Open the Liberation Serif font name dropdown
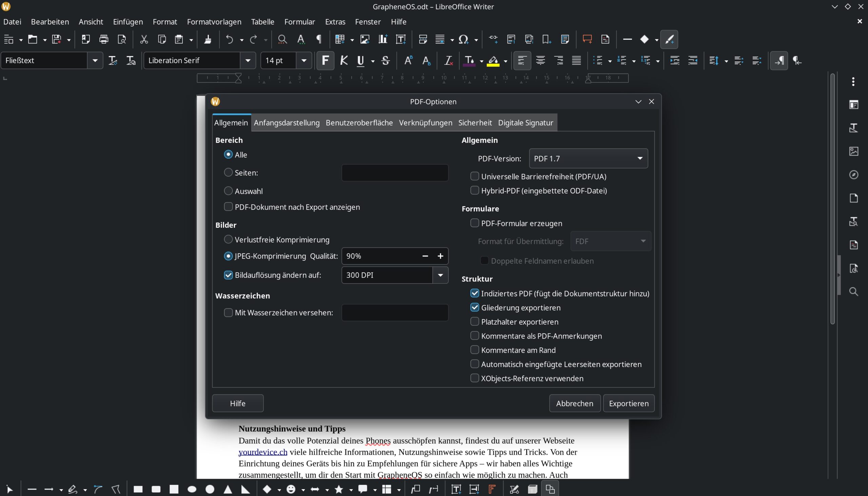Image resolution: width=868 pixels, height=496 pixels. coord(248,61)
